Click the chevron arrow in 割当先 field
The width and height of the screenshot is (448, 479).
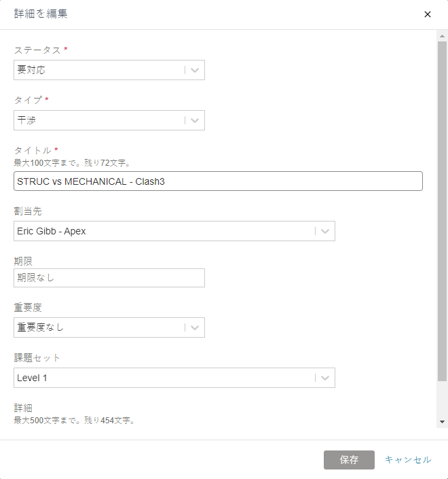(325, 231)
